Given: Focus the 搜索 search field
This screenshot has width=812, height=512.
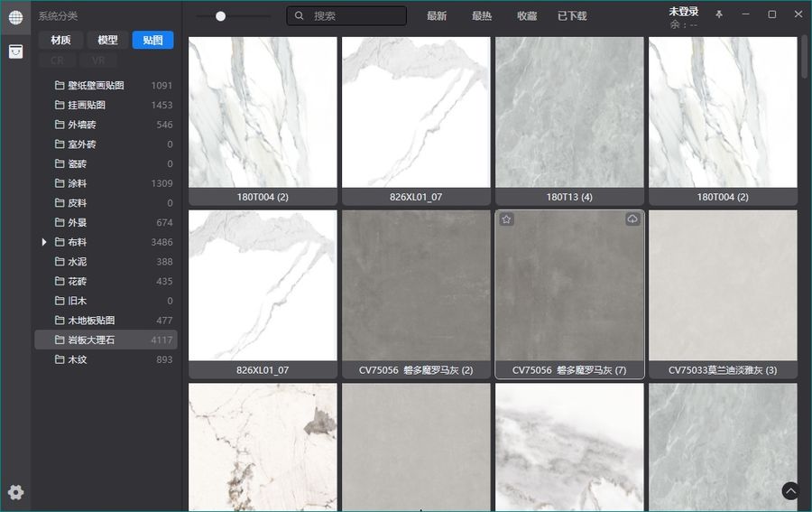Looking at the screenshot, I should pyautogui.click(x=346, y=16).
